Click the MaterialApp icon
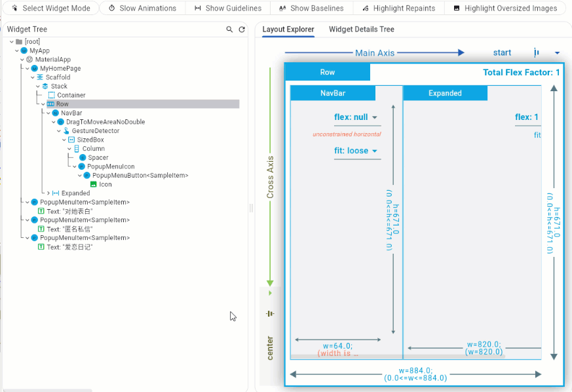 point(29,60)
